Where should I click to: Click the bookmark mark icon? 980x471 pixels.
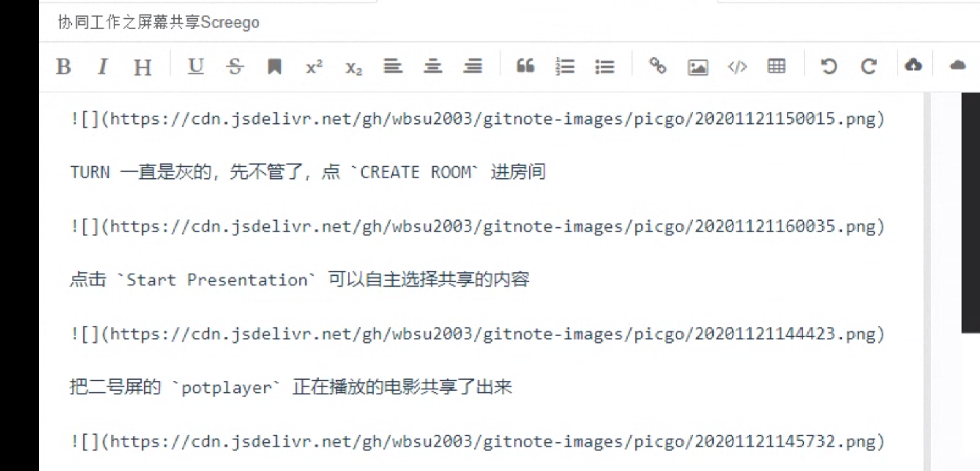tap(274, 67)
